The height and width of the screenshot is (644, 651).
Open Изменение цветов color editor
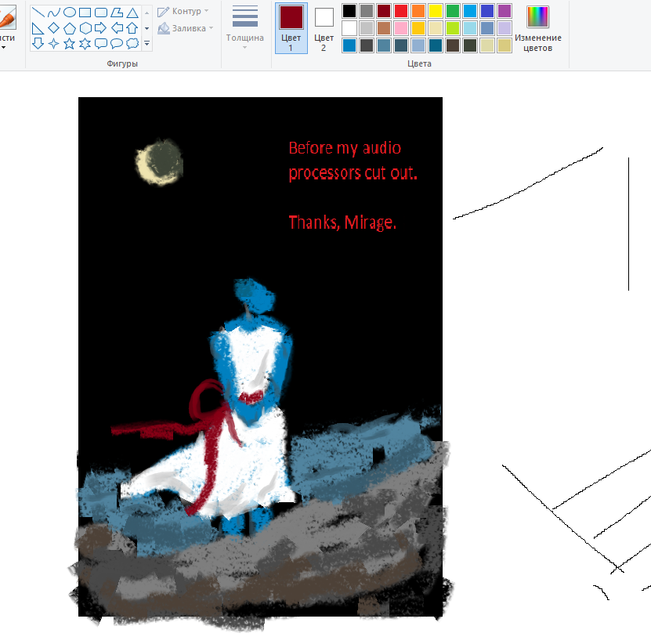[x=537, y=28]
